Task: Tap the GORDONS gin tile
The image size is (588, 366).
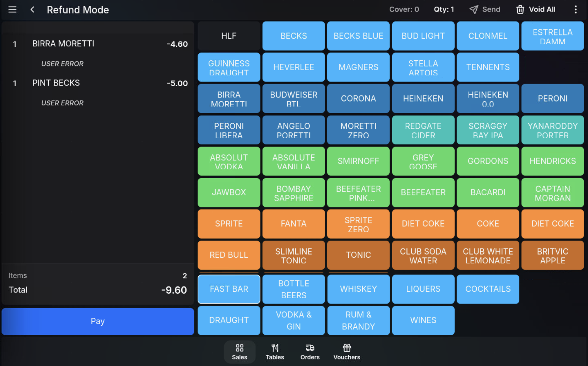Action: tap(488, 161)
